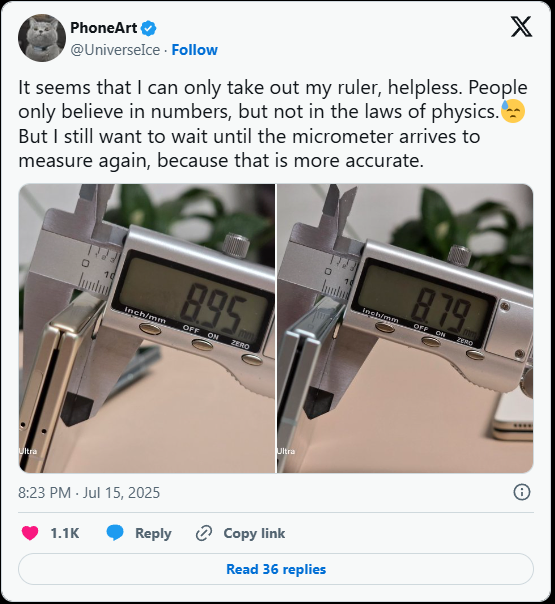Screen dimensions: 555x604
Task: Click the copy link chain icon
Action: click(204, 533)
